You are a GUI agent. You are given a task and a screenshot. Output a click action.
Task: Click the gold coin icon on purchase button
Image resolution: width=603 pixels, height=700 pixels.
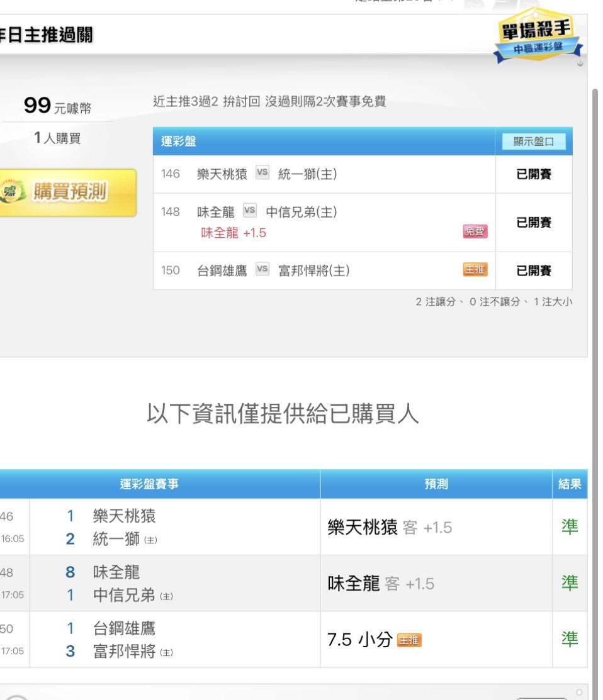coord(11,192)
